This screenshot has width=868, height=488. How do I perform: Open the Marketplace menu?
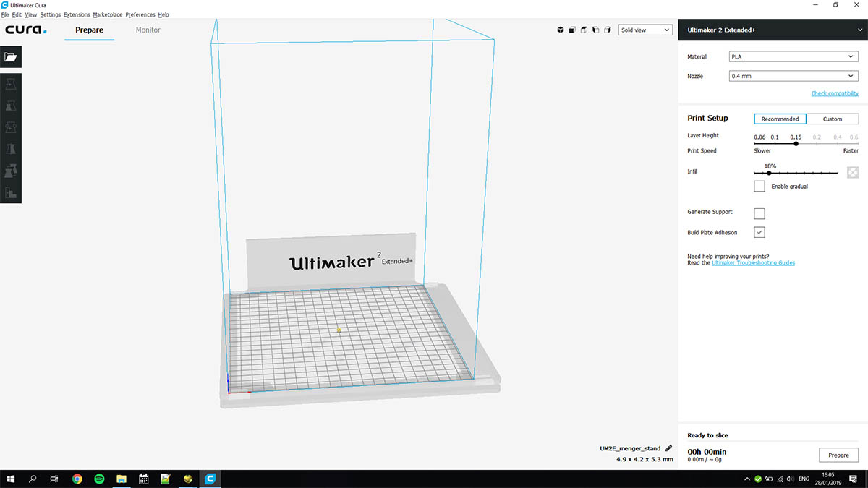108,14
